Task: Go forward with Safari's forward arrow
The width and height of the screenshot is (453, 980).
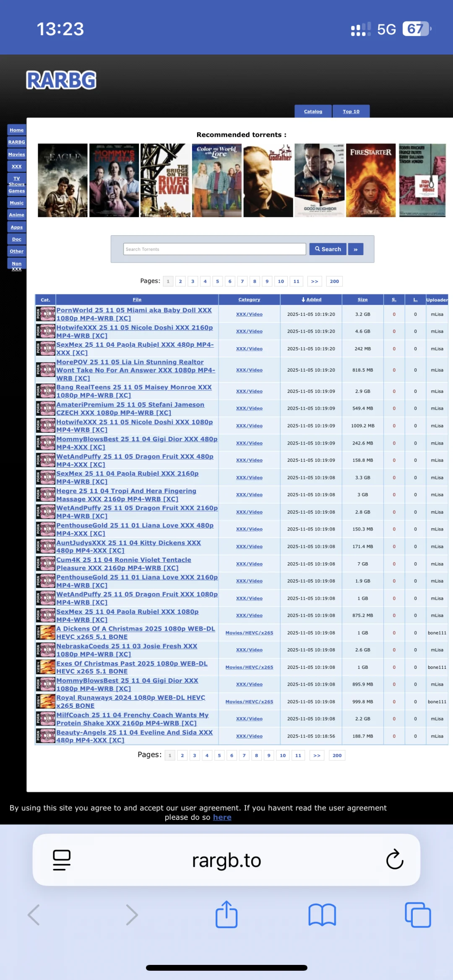Action: 132,915
